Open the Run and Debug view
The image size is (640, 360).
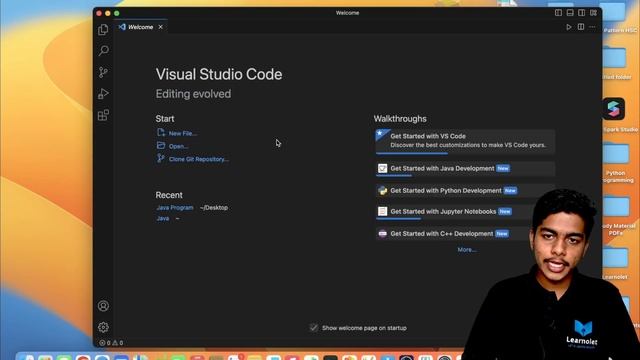pyautogui.click(x=103, y=94)
